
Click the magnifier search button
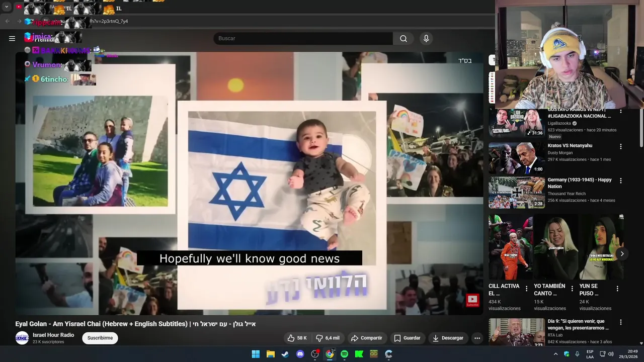coord(404,38)
